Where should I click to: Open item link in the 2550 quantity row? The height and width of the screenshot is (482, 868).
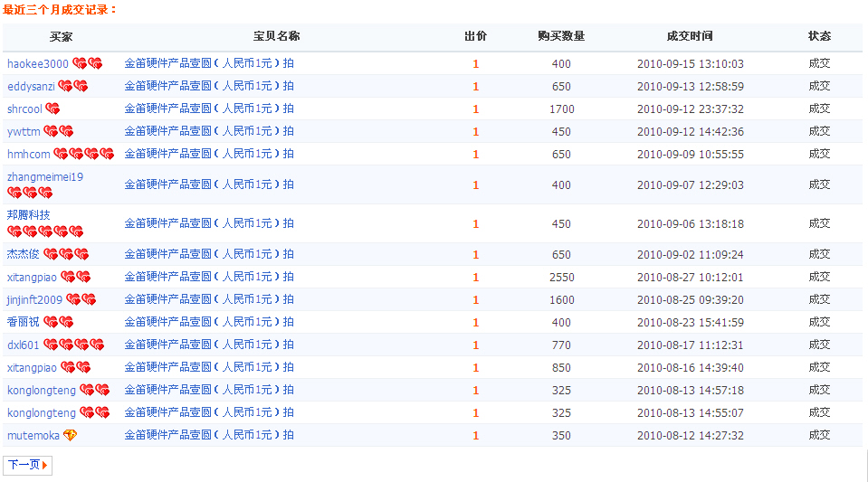tap(209, 277)
